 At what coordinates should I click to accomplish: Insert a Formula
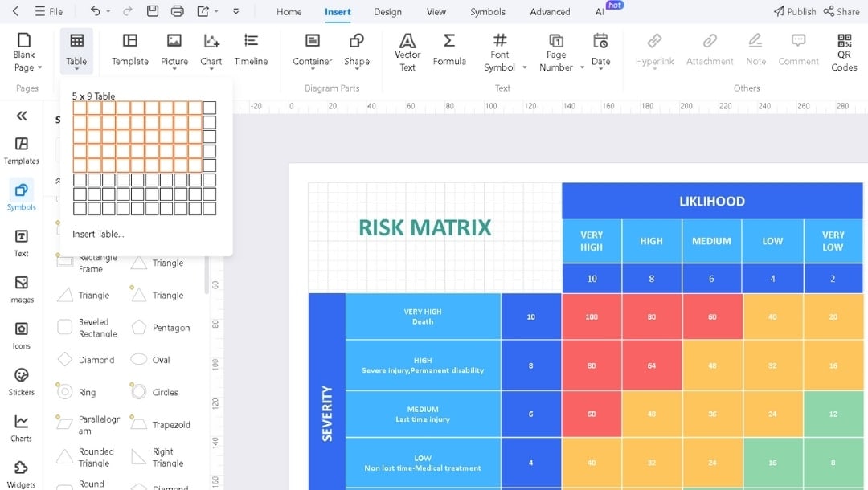(449, 50)
